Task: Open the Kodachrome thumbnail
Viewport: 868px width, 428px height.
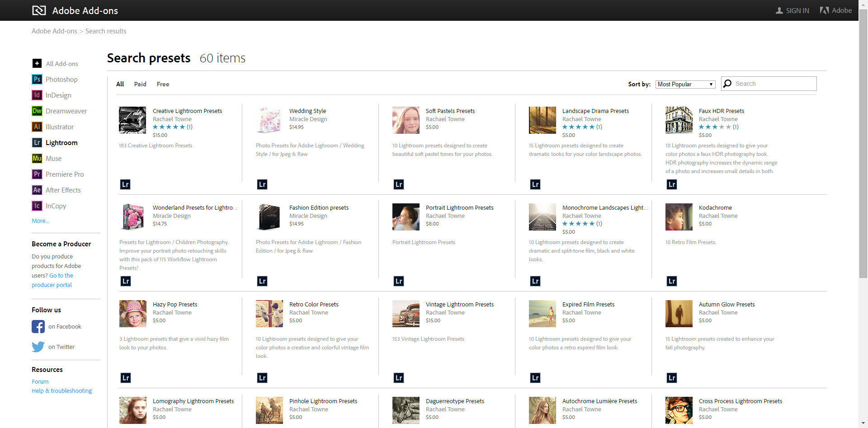Action: click(679, 217)
